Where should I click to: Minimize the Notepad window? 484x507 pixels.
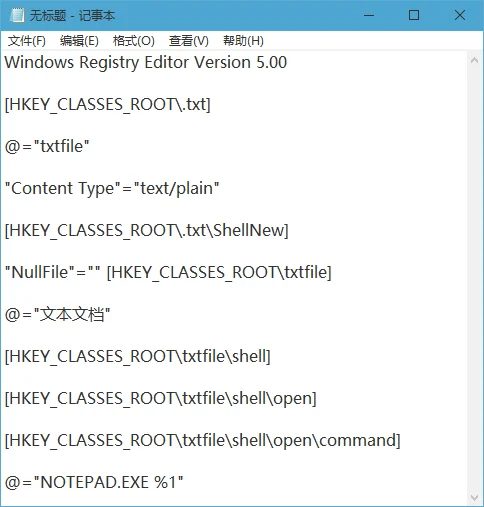tap(369, 15)
